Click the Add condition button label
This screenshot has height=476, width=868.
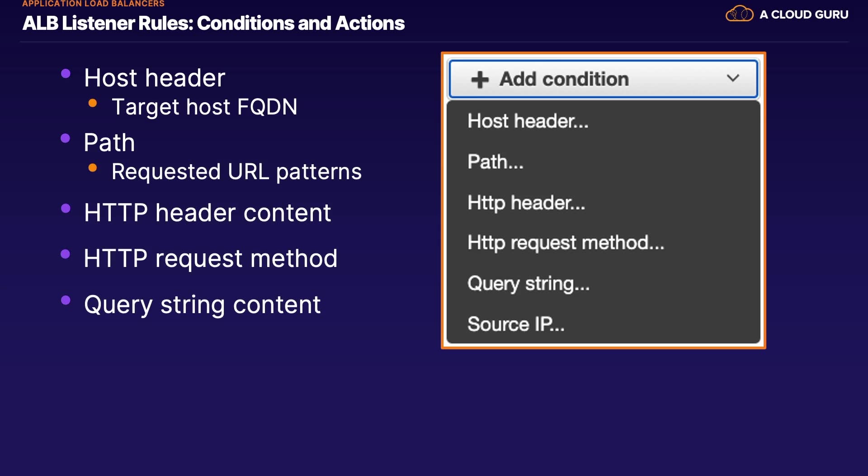(564, 79)
